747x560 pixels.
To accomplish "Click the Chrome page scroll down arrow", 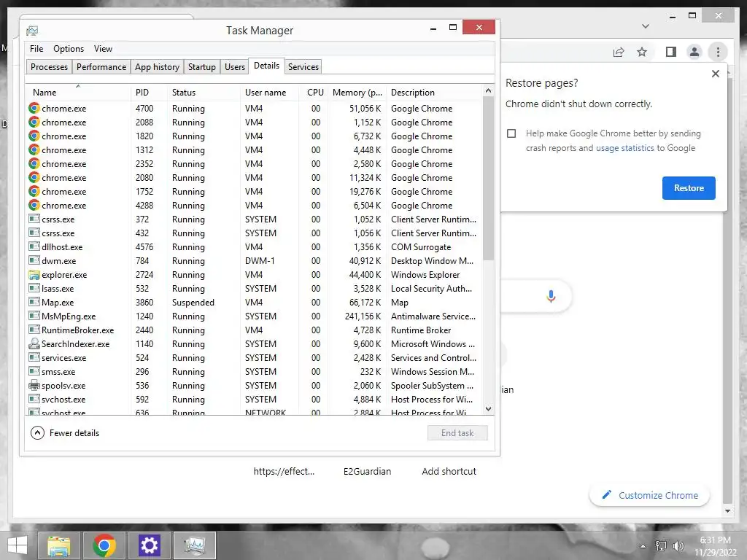I will point(727,511).
